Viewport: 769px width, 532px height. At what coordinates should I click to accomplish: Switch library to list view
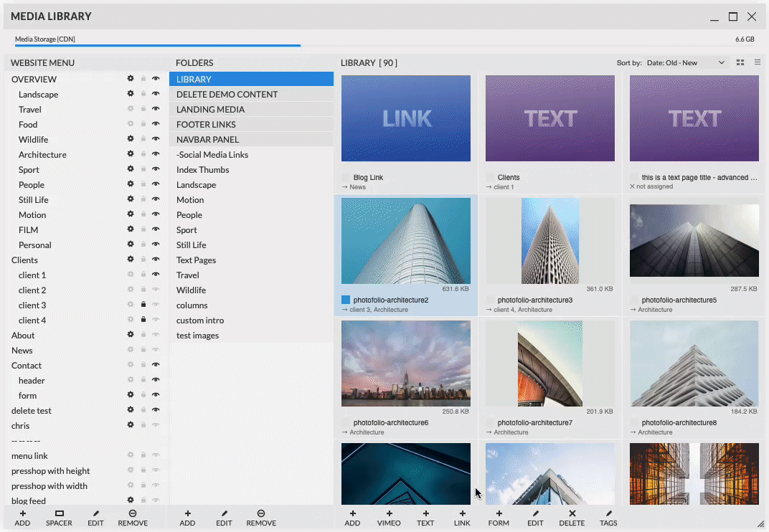(757, 63)
